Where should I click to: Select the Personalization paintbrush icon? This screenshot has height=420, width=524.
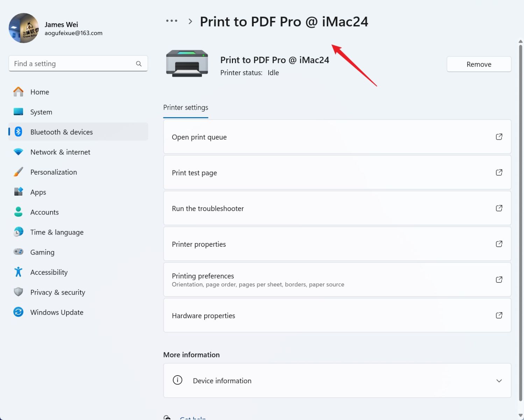click(18, 172)
